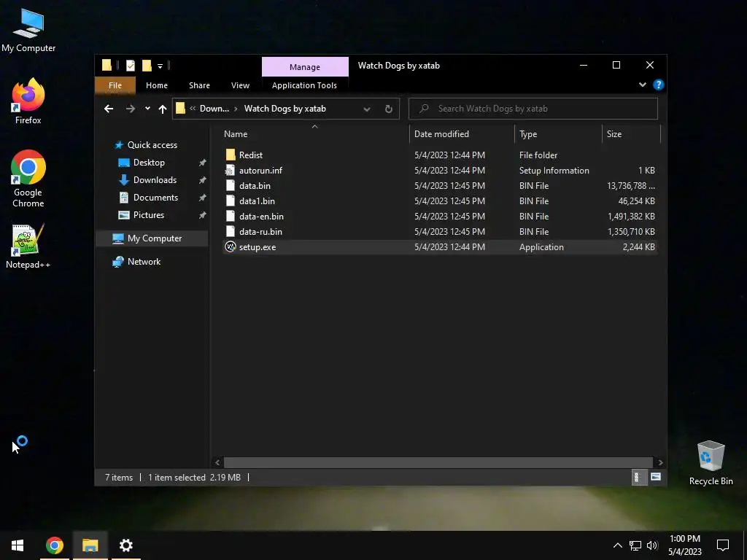Click horizontal scrollbar in file list
The image size is (747, 560).
click(x=438, y=462)
